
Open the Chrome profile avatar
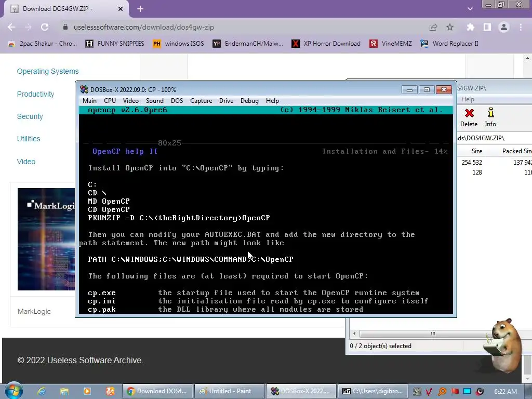point(504,27)
